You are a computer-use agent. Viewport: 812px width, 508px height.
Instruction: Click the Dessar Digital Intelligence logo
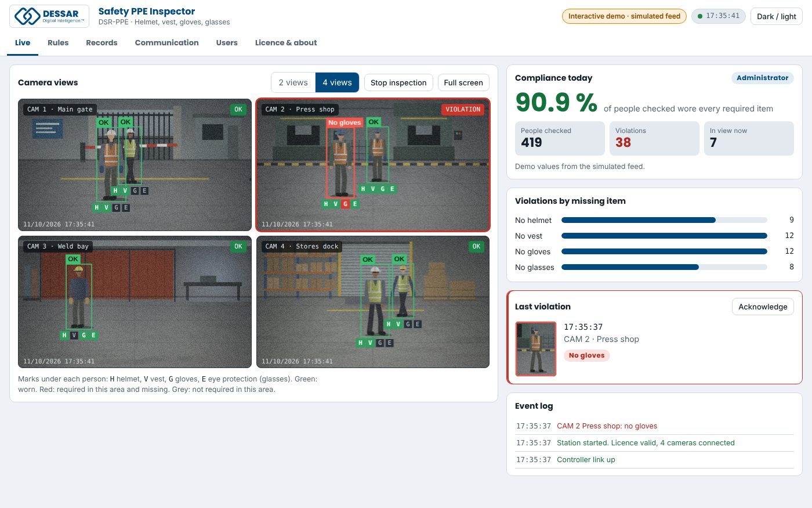49,16
